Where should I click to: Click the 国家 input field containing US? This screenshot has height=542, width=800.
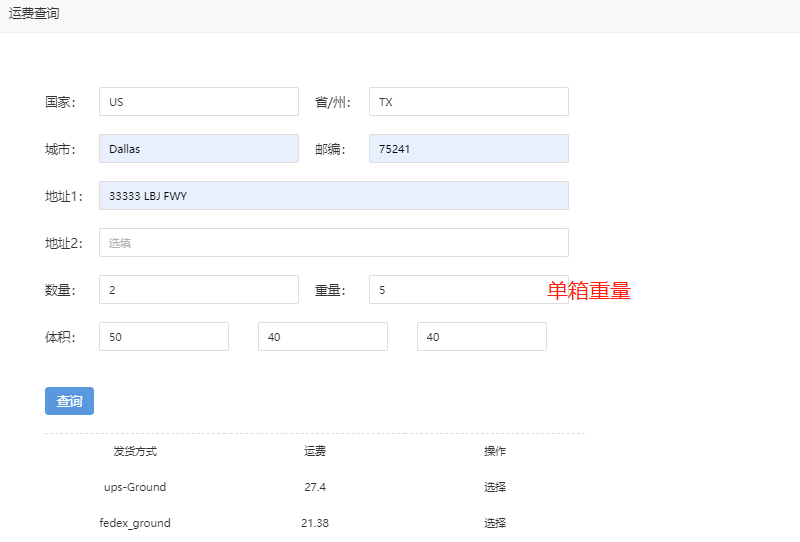(x=198, y=101)
